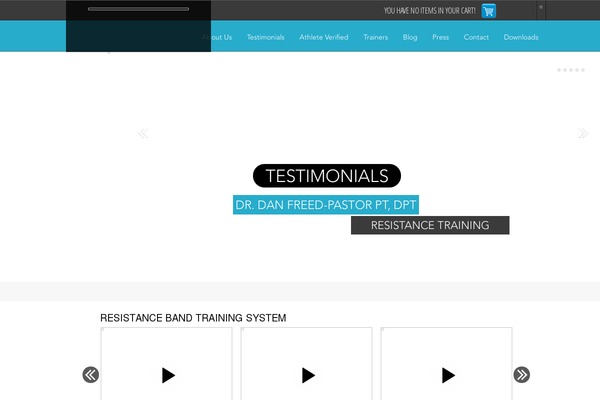Click the search bar in logo area

point(138,9)
